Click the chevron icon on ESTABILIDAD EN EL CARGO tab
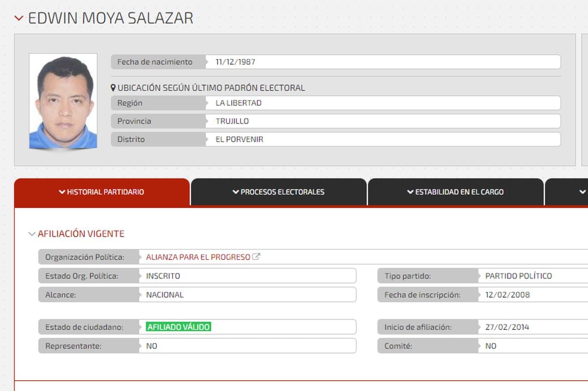Screen dimensions: 588x391 pos(410,192)
